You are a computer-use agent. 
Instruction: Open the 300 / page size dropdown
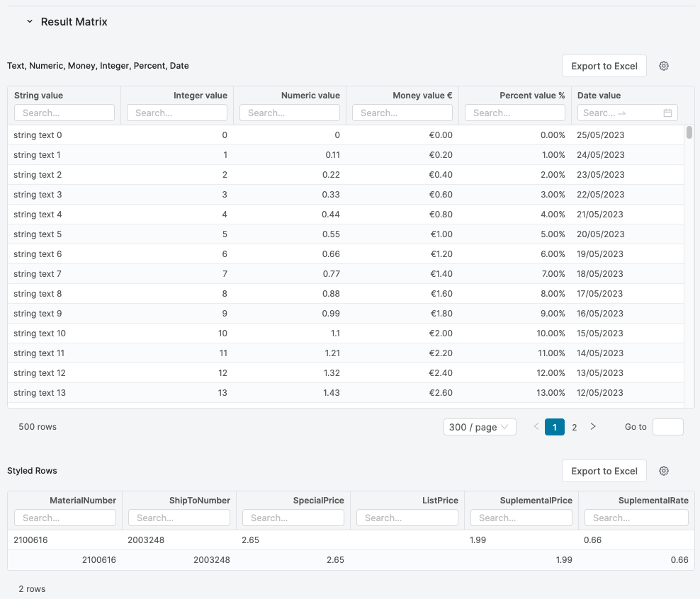[x=479, y=427]
